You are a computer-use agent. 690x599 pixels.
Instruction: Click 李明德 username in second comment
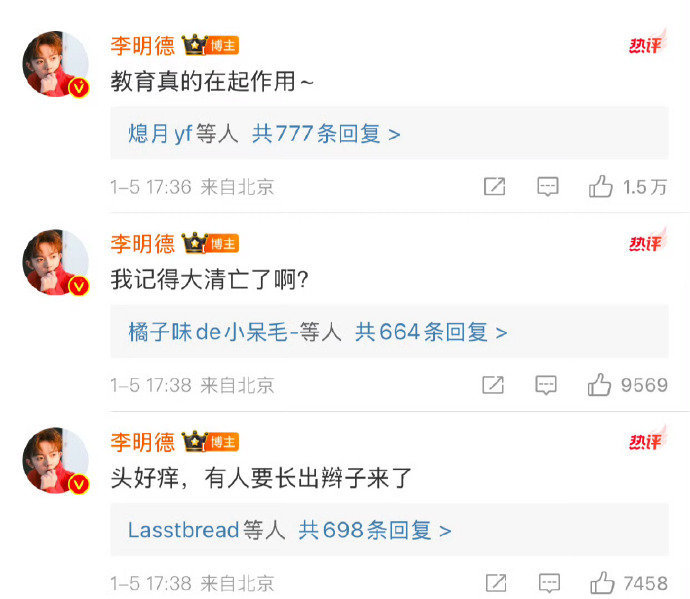[143, 244]
